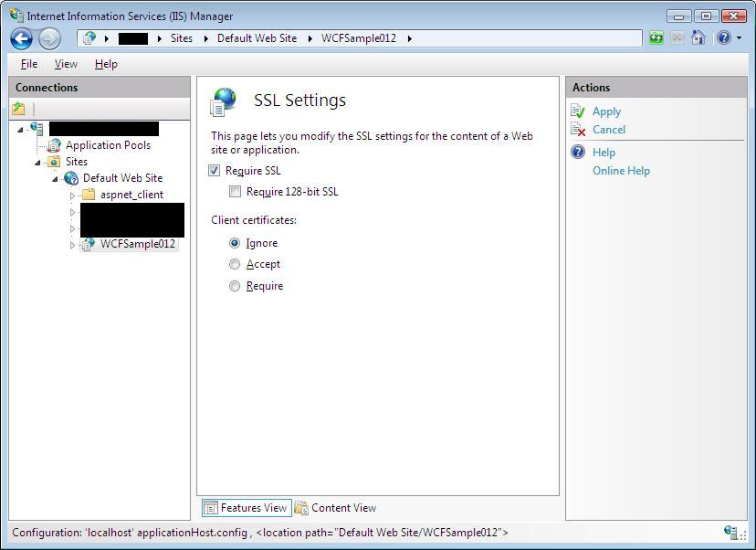Click the Apply link in the Actions pane
This screenshot has width=756, height=550.
pyautogui.click(x=606, y=111)
